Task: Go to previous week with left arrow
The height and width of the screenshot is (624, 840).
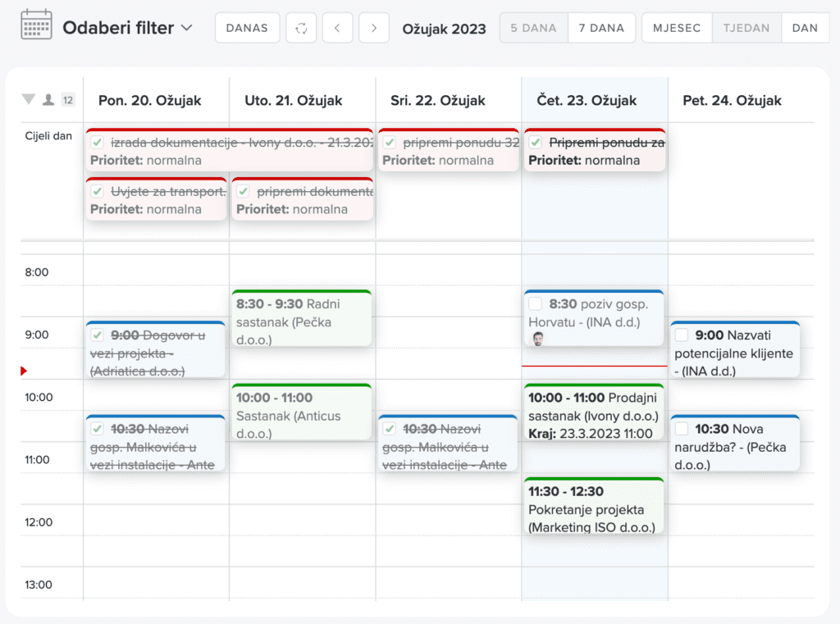Action: pos(337,28)
